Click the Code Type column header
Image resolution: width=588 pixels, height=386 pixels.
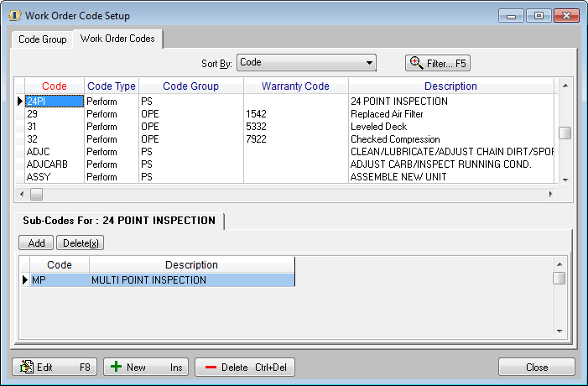pyautogui.click(x=112, y=86)
